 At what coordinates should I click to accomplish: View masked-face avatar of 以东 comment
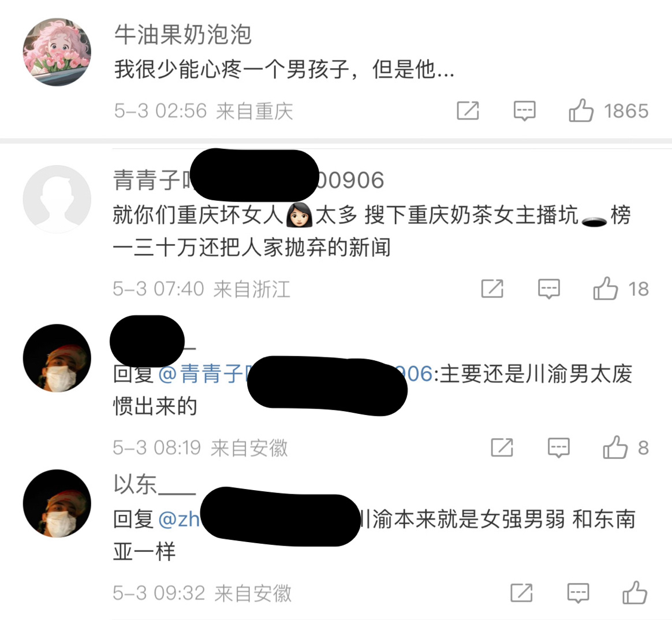coord(57,503)
